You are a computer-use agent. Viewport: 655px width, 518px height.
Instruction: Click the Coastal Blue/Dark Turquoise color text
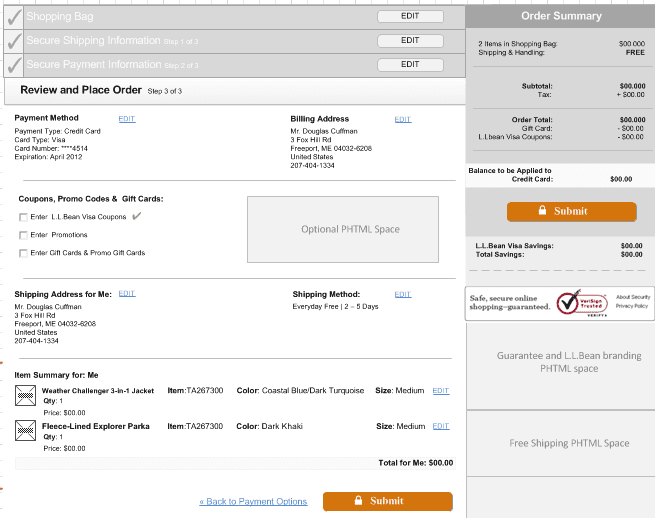click(x=313, y=391)
